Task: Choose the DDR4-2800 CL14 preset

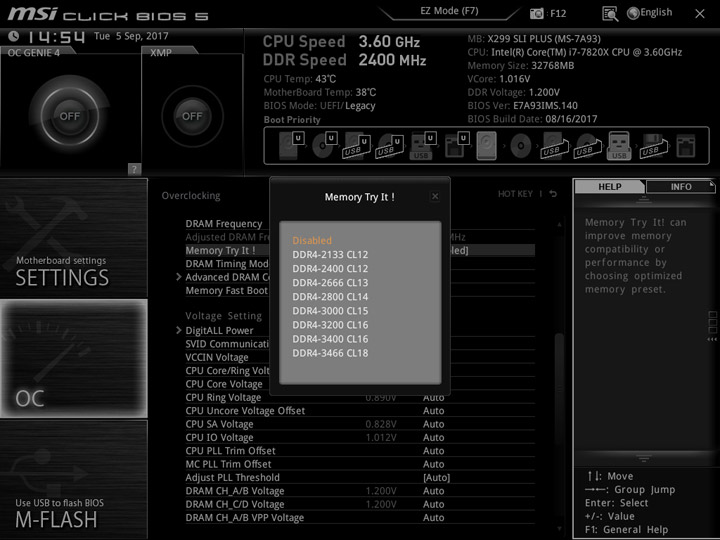Action: pos(330,297)
